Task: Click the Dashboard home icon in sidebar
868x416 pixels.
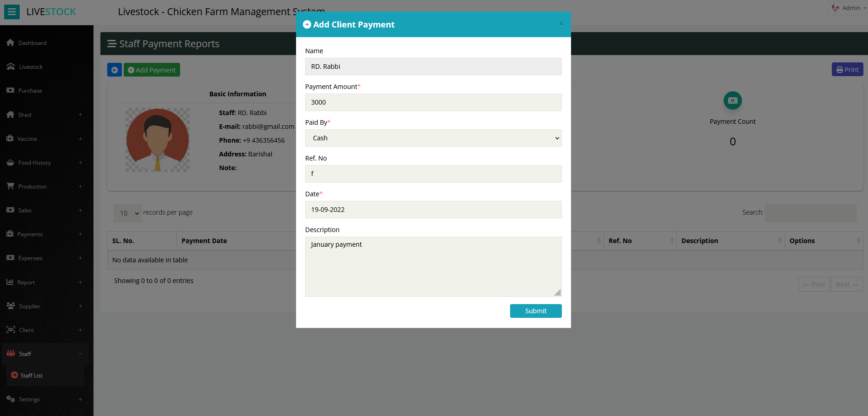Action: pos(11,43)
